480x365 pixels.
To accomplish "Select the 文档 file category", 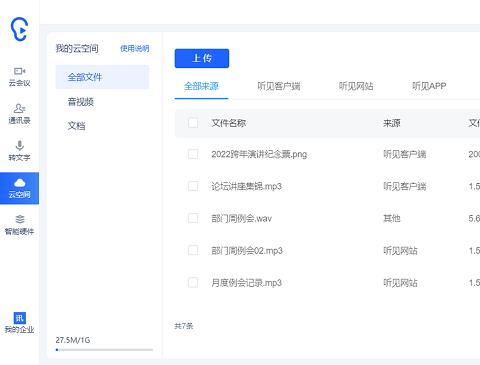I will 76,126.
